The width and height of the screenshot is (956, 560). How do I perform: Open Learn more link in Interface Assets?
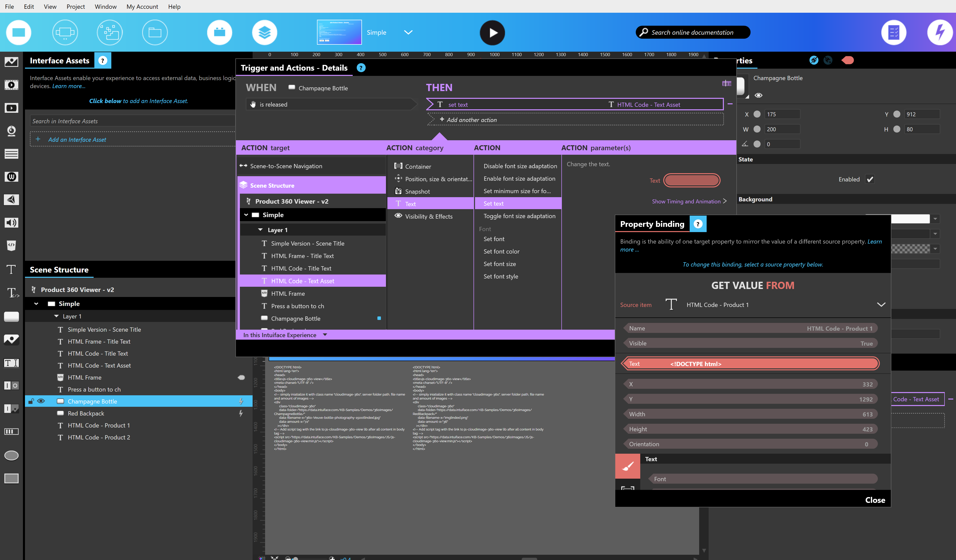(x=69, y=86)
